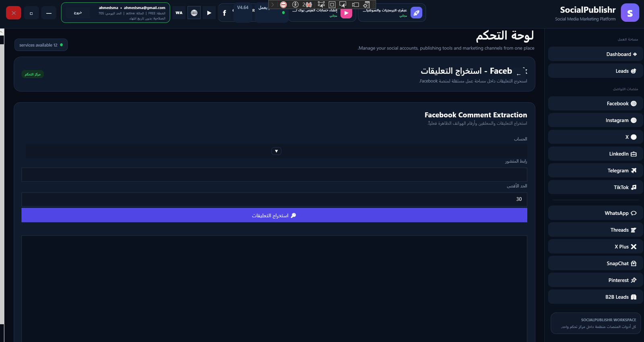Click the Pinterest pin icon

pyautogui.click(x=634, y=280)
